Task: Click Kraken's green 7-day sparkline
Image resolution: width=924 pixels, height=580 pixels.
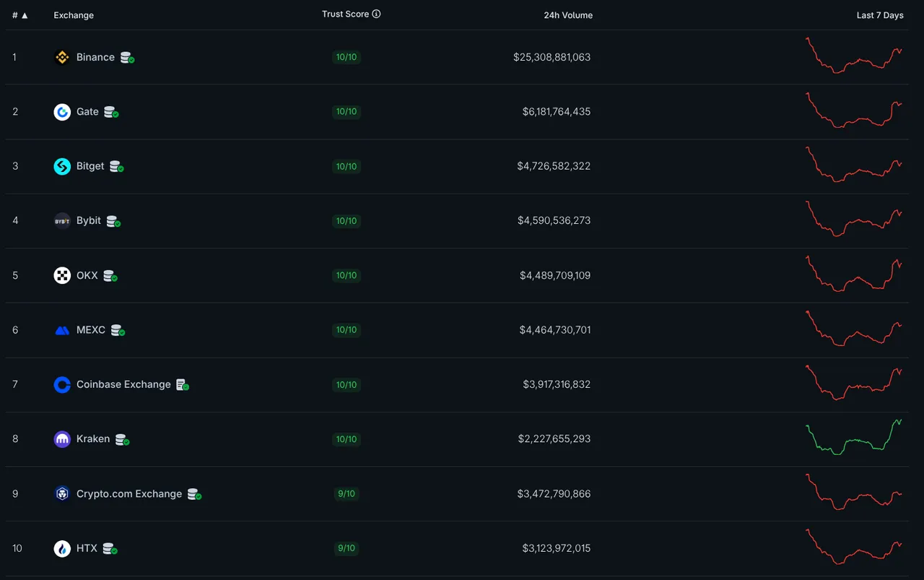Action: pos(854,437)
